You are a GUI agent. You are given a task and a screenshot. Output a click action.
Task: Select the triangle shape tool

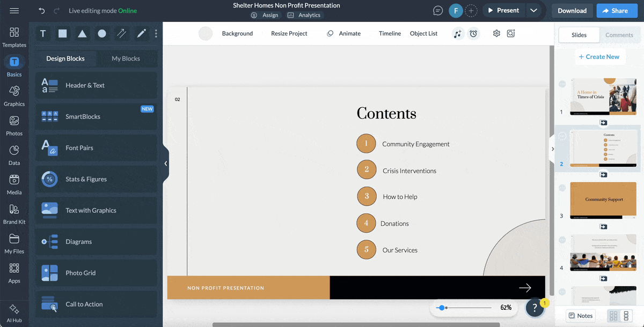tap(82, 34)
